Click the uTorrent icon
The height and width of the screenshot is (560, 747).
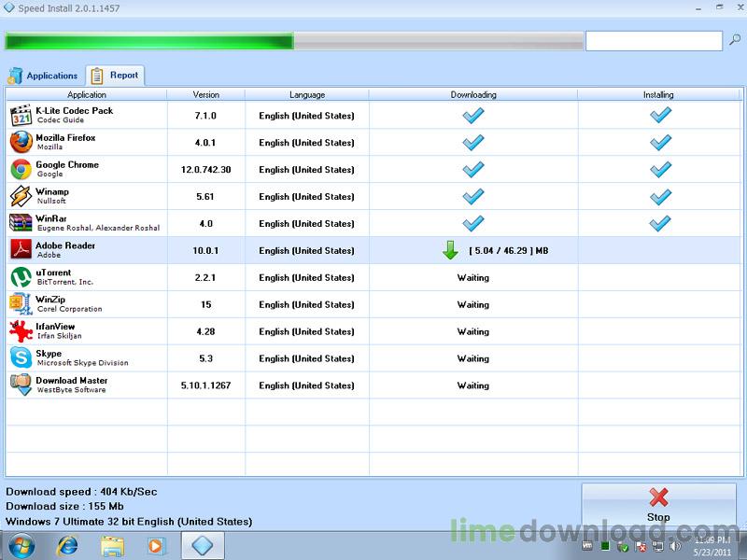click(x=21, y=277)
